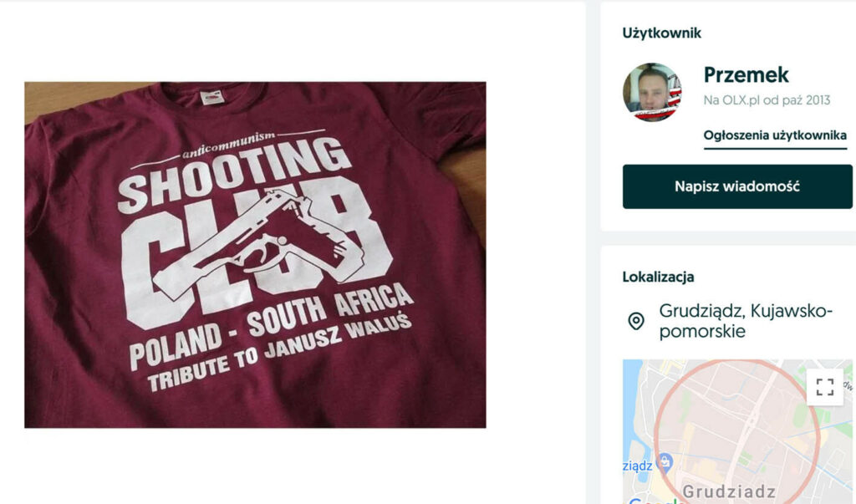Click the blue 'ziądz' place label on map
Image resolution: width=856 pixels, height=504 pixels.
[x=637, y=466]
